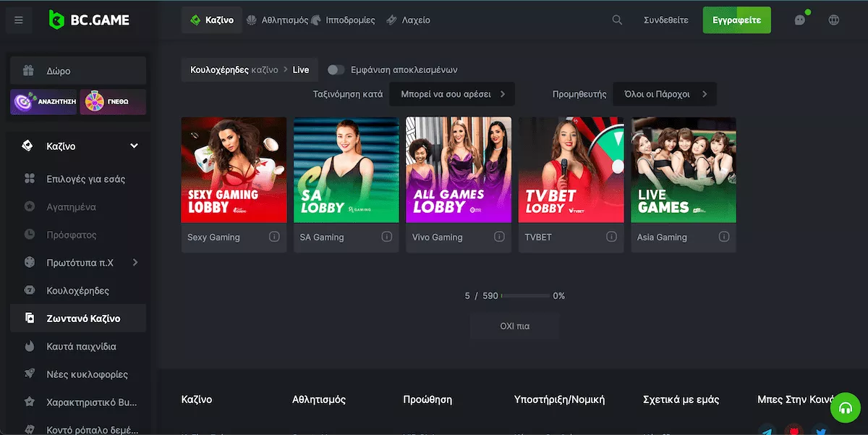Select the Ιπποδρομίες top tab
This screenshot has height=435, width=868.
344,20
